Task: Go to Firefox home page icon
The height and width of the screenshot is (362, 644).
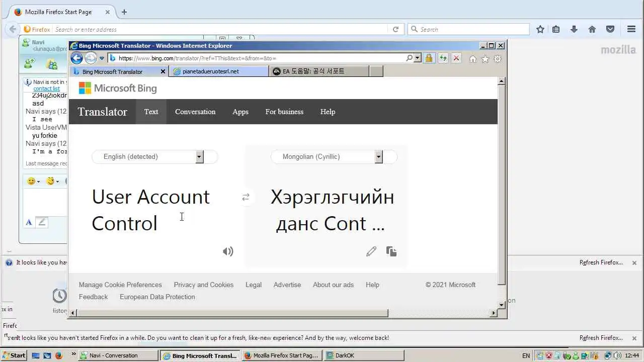Action: coord(592,29)
